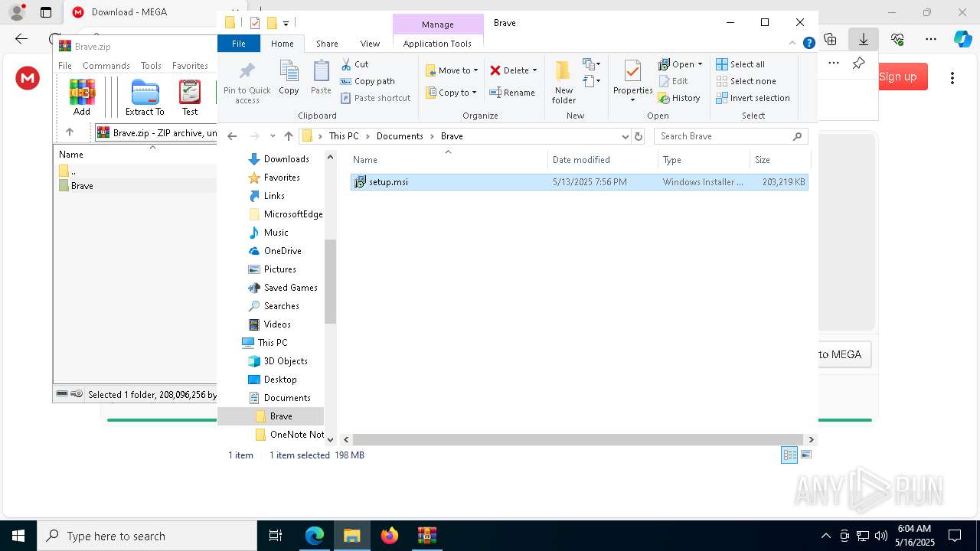
Task: Click WinRAR icon on taskbar
Action: (426, 536)
